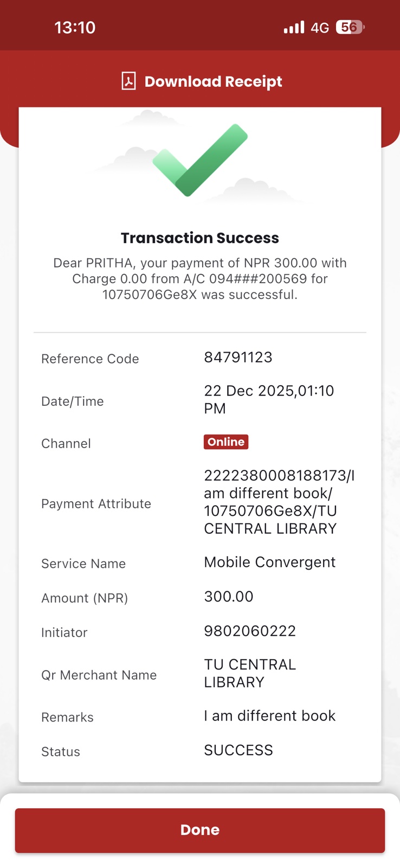Tap the Remarks value I am different book
Image resolution: width=400 pixels, height=868 pixels.
tap(269, 716)
